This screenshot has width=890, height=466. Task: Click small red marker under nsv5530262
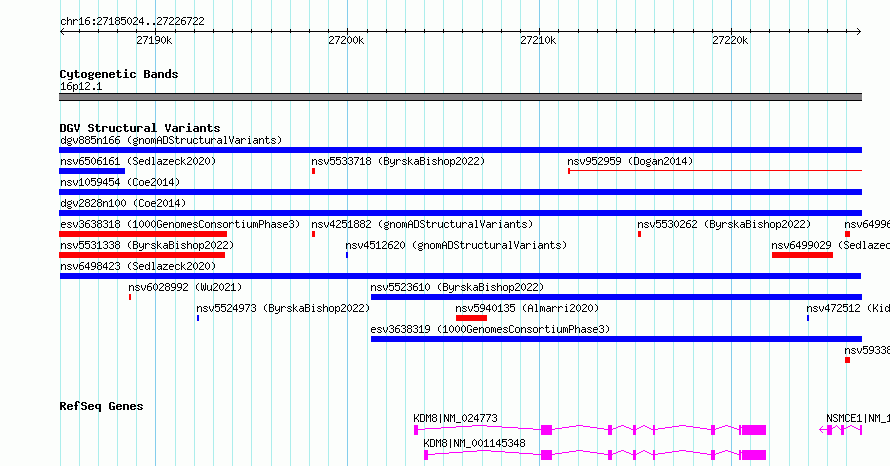click(639, 234)
